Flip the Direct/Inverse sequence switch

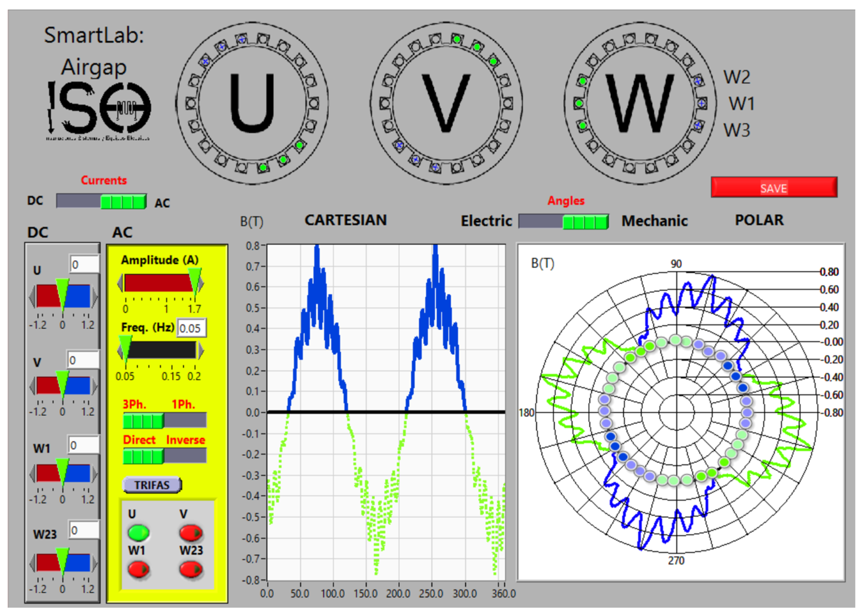pos(165,455)
